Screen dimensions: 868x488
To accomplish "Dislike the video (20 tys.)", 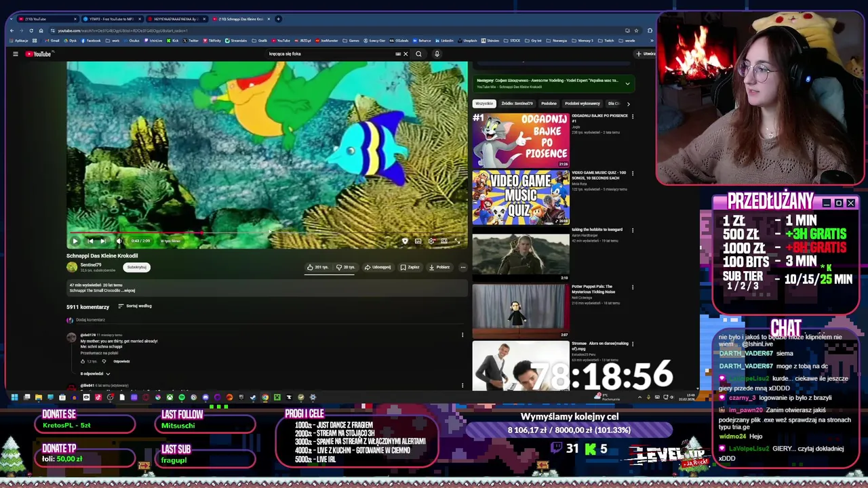I will [346, 267].
